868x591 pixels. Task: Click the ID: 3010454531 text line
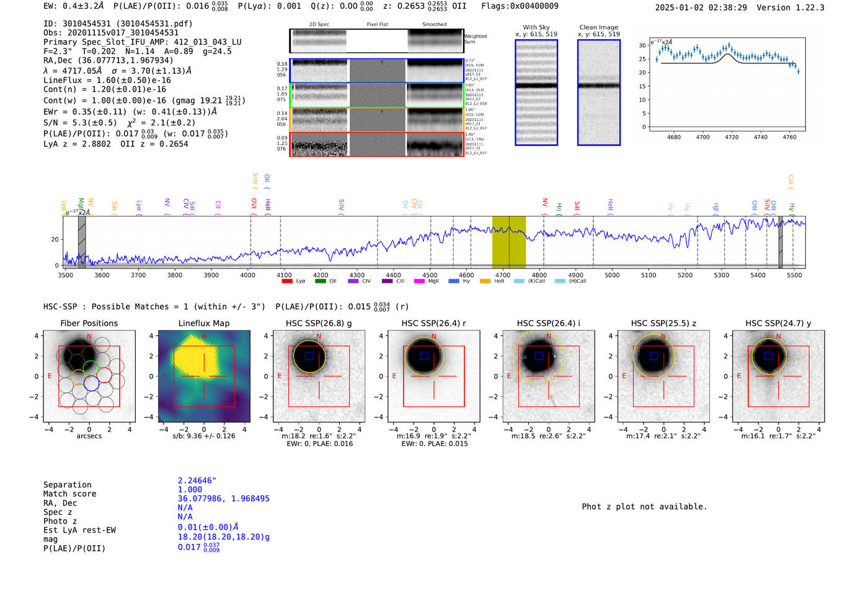click(118, 24)
